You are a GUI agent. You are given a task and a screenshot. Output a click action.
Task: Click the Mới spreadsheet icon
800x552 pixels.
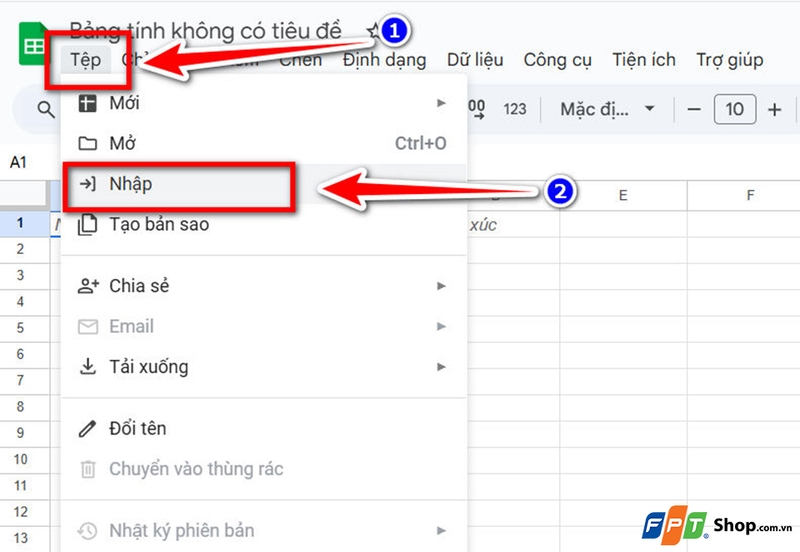click(x=87, y=103)
